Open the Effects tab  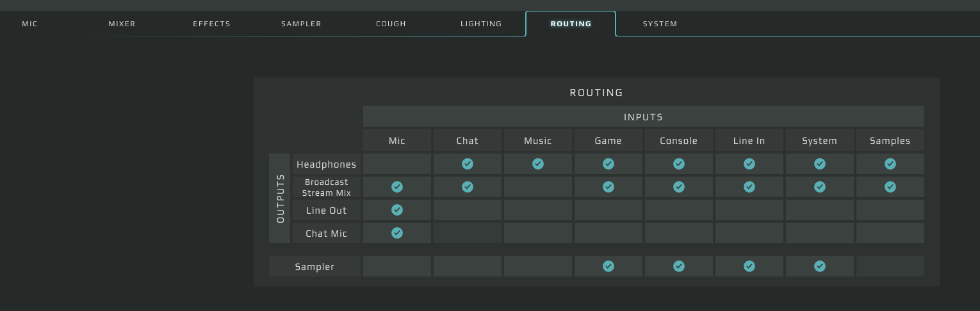[x=211, y=24]
